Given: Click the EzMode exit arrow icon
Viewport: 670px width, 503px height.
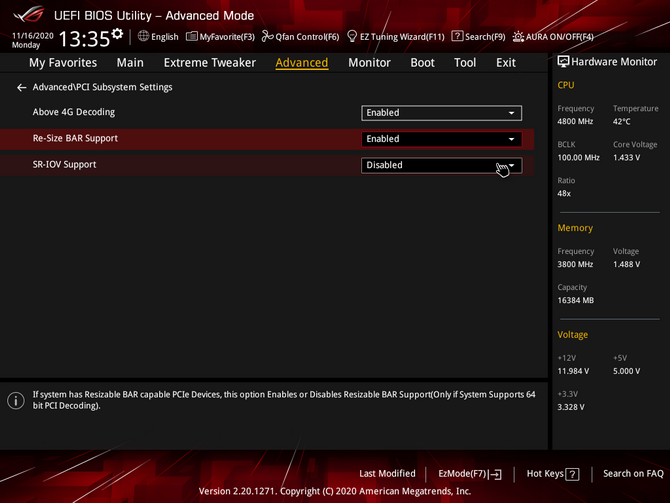Looking at the screenshot, I should [x=496, y=474].
